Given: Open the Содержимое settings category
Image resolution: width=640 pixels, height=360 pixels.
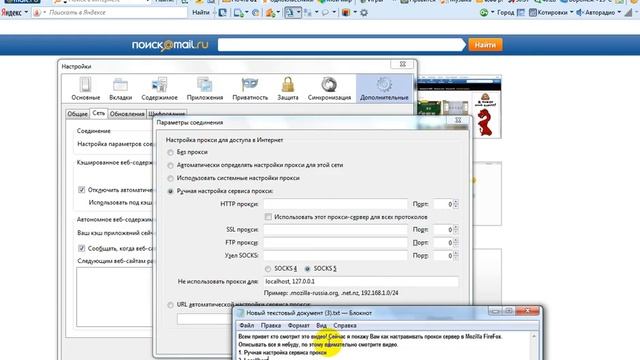Looking at the screenshot, I should (x=159, y=89).
